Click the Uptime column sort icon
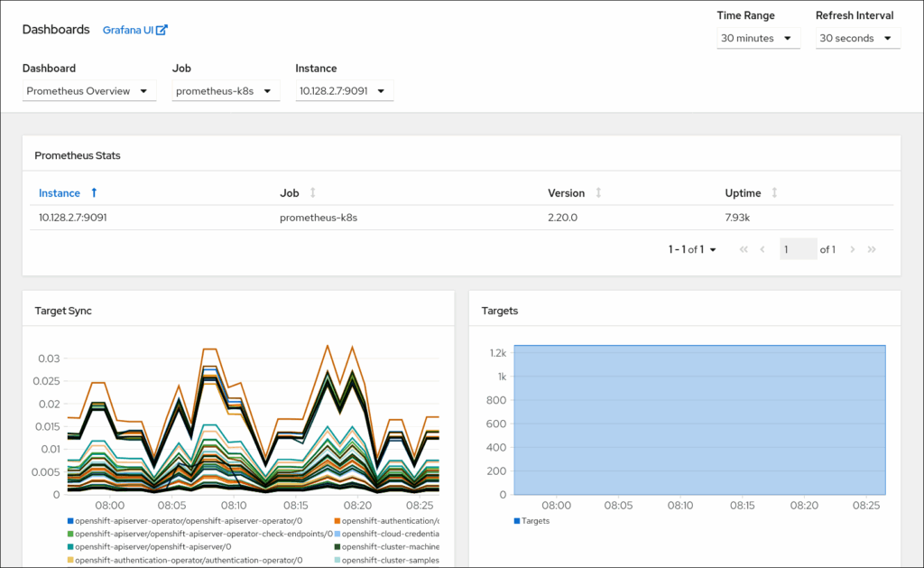The width and height of the screenshot is (924, 568). (774, 193)
